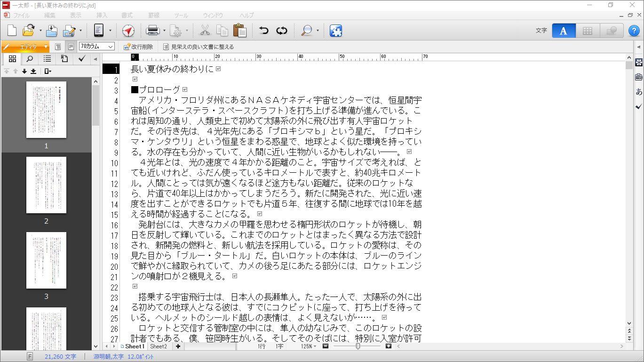Open the ヘルプ menu

click(246, 16)
